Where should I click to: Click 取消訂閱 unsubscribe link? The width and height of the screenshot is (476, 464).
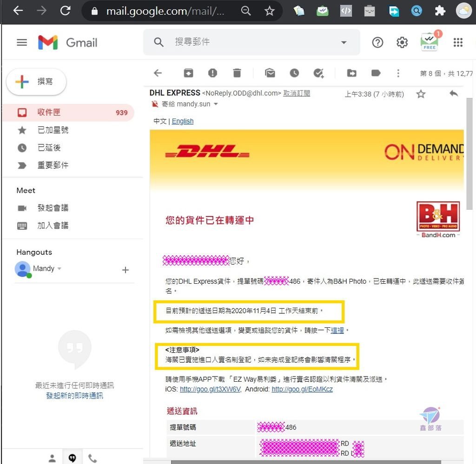click(297, 93)
